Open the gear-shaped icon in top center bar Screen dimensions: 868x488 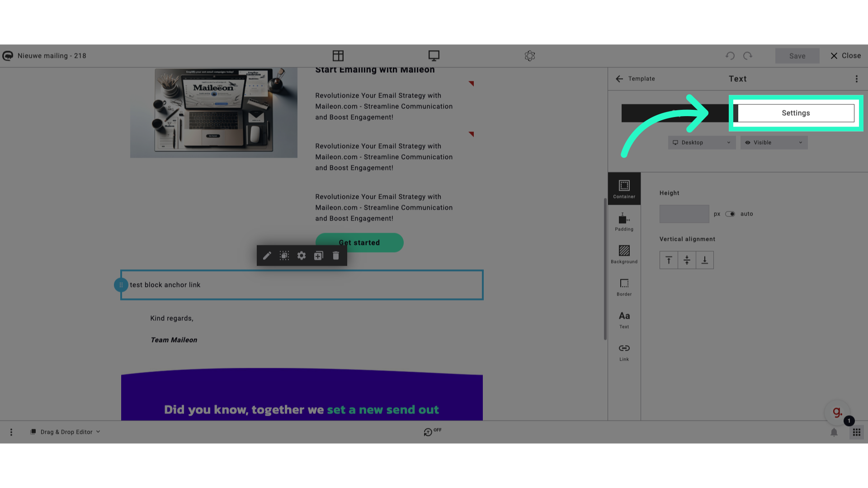(530, 56)
